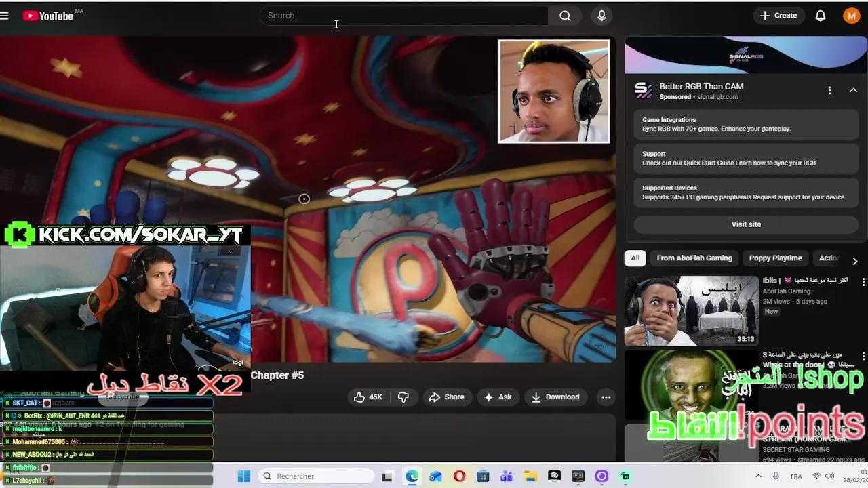Open Microsoft Edge from the taskbar
This screenshot has height=488, width=868.
click(x=412, y=476)
